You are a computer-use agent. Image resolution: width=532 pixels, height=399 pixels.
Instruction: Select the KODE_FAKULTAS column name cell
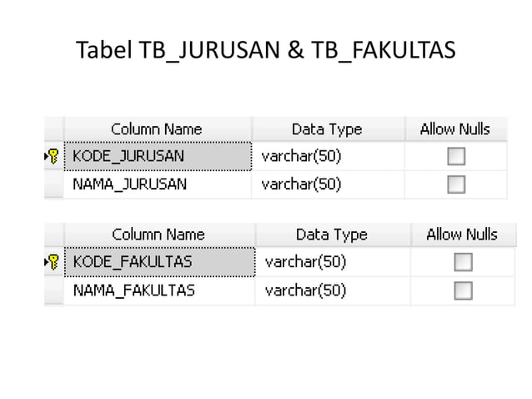160,262
